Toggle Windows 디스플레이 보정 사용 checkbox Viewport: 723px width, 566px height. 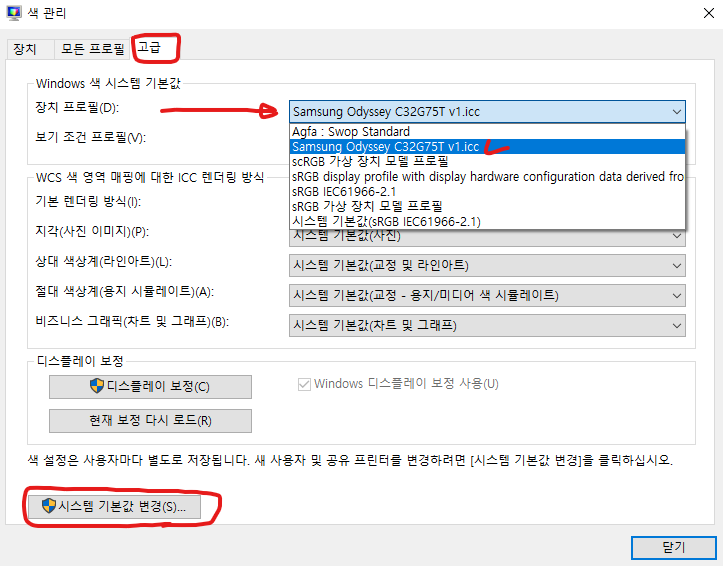click(304, 384)
